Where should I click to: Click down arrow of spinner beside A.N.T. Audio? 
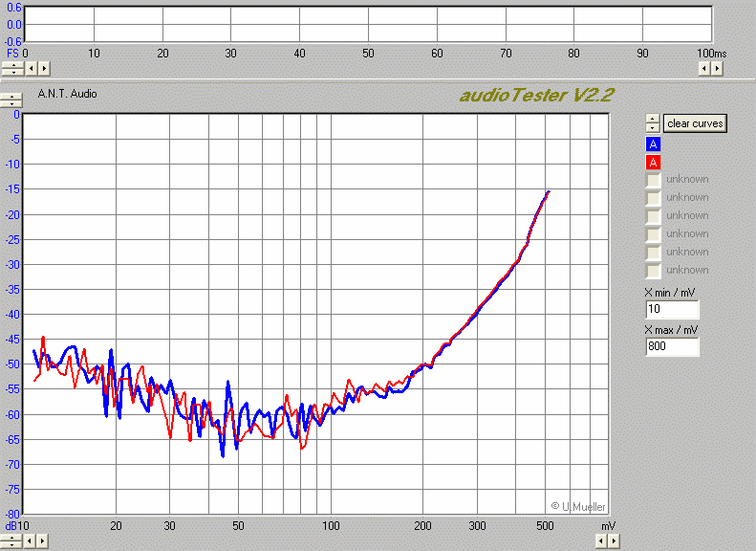pos(11,103)
